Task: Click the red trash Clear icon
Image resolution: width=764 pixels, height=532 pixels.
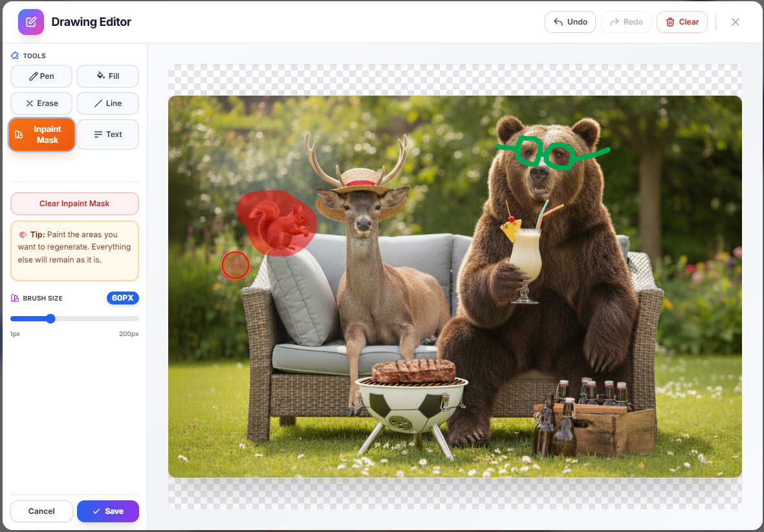Action: pyautogui.click(x=671, y=21)
